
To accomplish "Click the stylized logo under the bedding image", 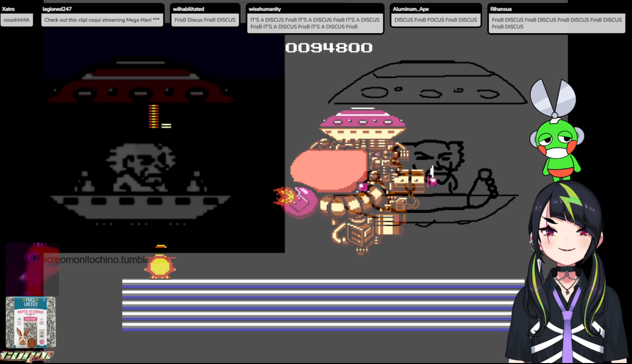I will coord(28,355).
